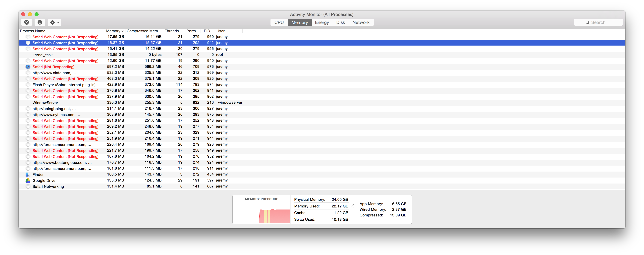Click shield icon beside http://boingboing.net row
Screen dimensions: 644x255
(x=28, y=109)
